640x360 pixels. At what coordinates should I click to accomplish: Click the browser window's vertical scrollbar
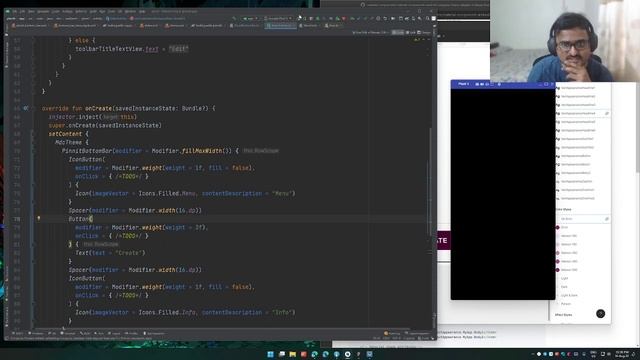638,127
